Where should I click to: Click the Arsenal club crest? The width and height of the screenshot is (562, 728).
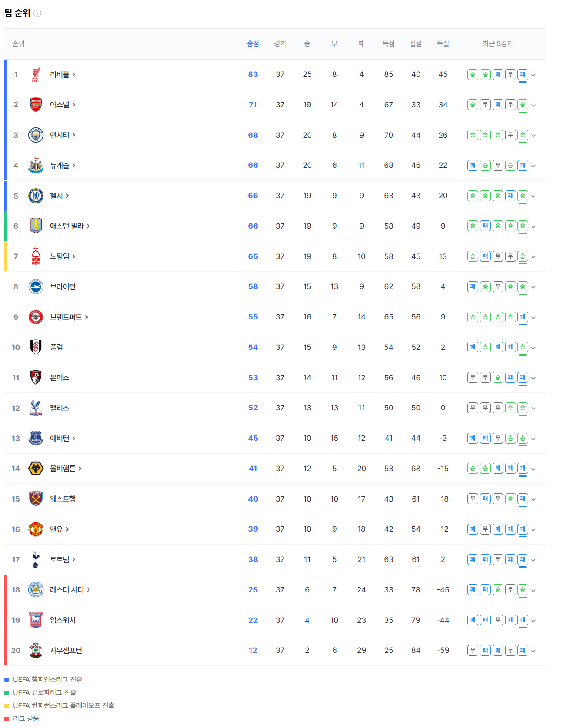point(36,105)
